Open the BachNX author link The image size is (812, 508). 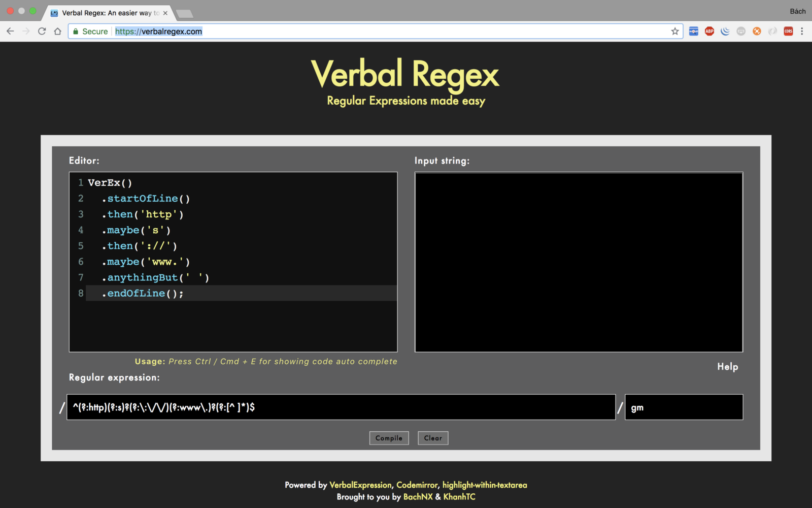[418, 497]
